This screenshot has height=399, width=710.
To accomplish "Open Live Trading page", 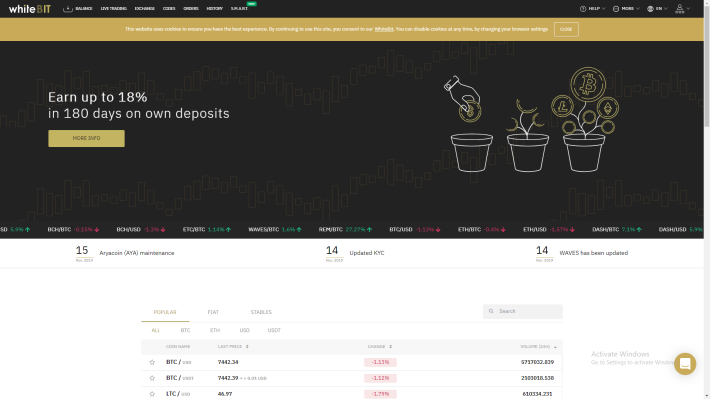I will (114, 9).
